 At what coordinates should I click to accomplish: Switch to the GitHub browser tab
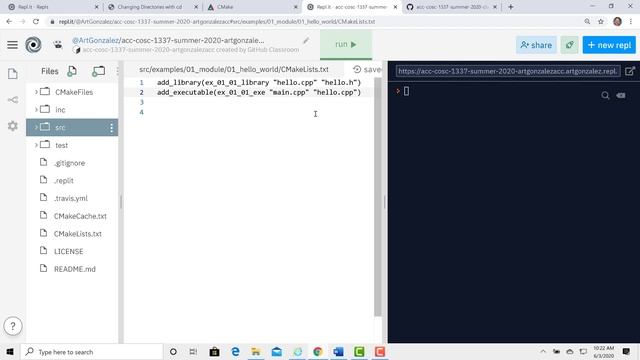point(452,7)
